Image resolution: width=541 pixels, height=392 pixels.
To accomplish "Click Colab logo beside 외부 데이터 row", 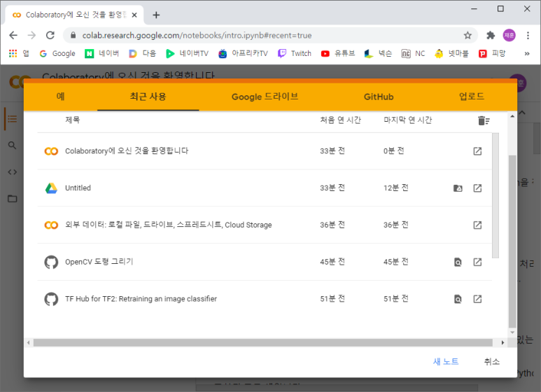I will (51, 225).
